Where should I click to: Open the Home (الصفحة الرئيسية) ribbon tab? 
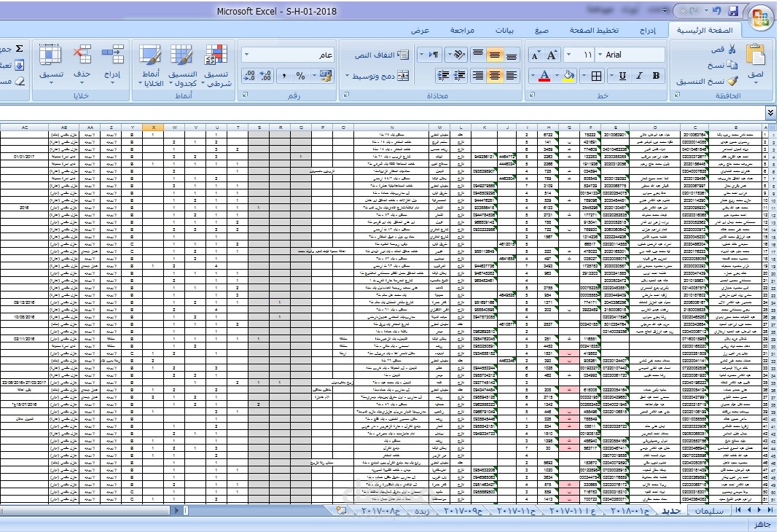click(x=705, y=31)
